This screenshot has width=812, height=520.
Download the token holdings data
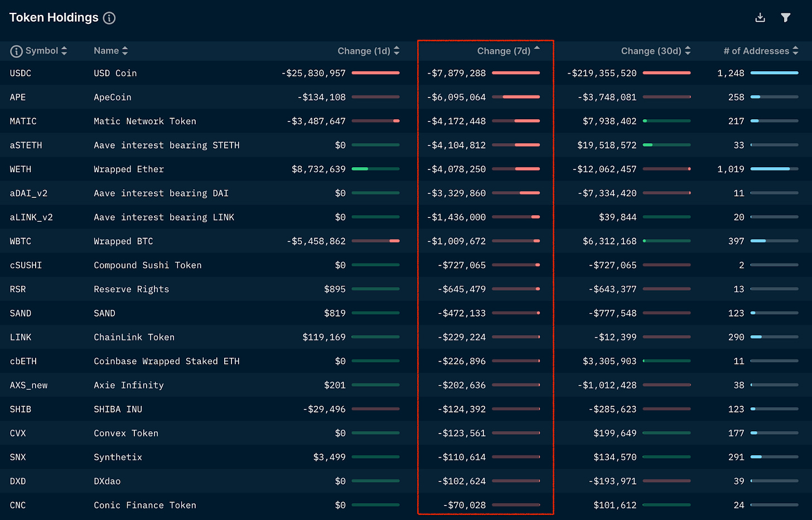coord(760,18)
